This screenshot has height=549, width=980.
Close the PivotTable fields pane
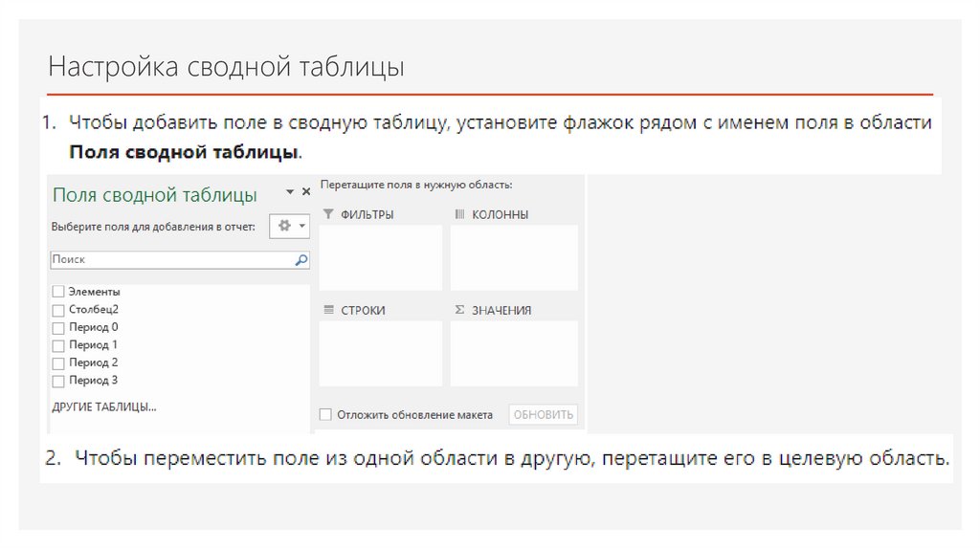coord(306,191)
